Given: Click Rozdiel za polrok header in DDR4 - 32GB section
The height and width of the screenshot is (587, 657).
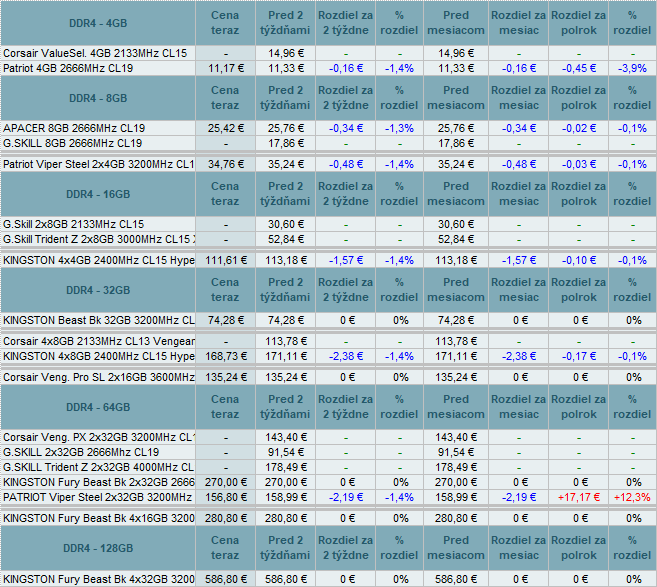Looking at the screenshot, I should click(579, 290).
